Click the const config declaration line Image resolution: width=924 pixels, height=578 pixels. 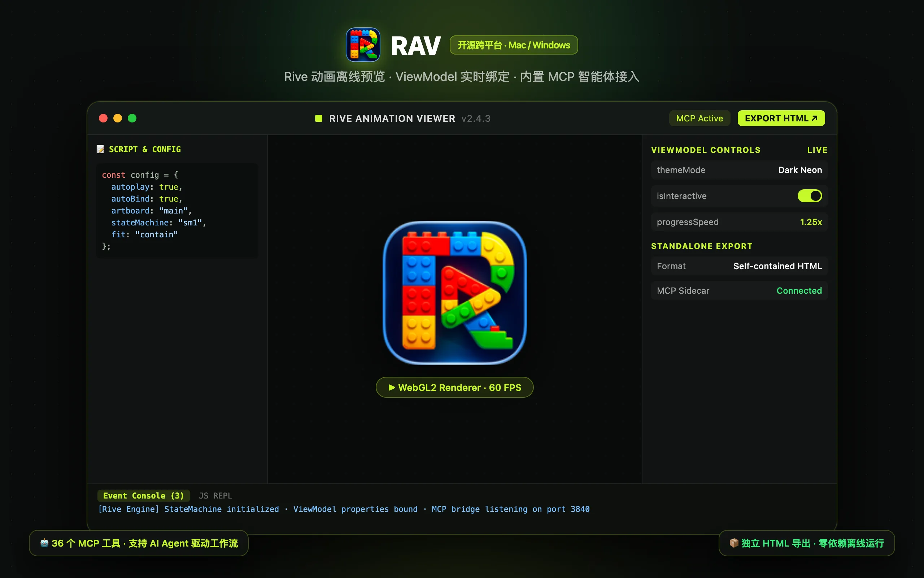click(x=140, y=175)
